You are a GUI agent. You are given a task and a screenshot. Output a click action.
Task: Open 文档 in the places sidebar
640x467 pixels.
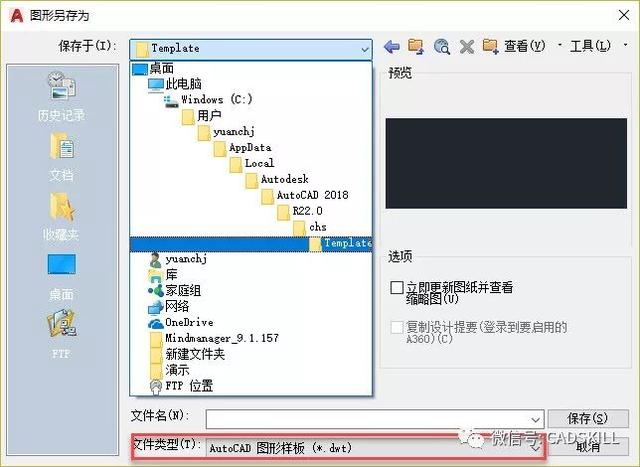pos(62,158)
